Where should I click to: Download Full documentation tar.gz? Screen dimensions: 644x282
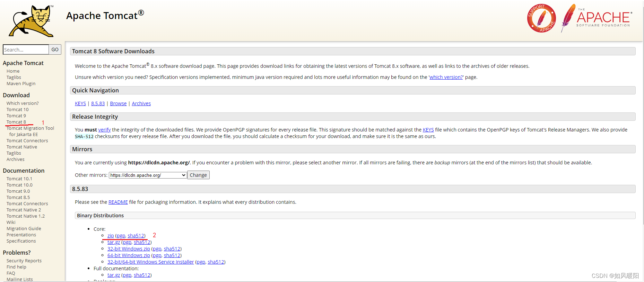point(114,275)
